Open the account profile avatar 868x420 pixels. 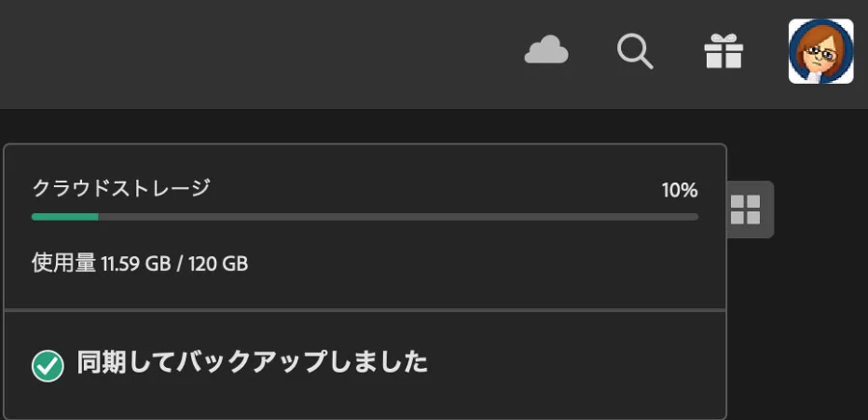click(x=821, y=51)
